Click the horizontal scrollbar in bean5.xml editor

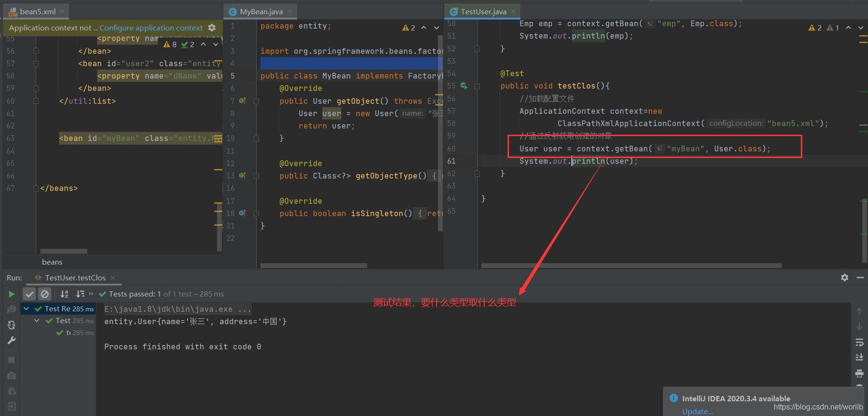click(x=64, y=251)
